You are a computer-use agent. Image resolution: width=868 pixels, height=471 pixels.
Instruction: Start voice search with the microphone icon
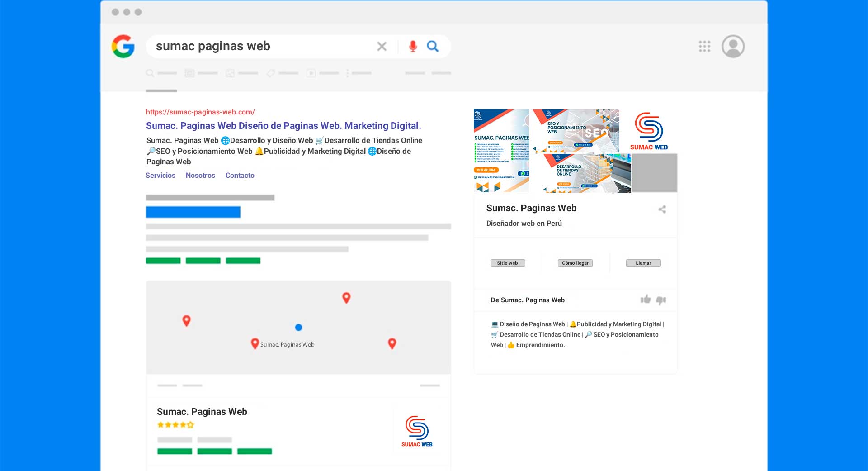coord(413,46)
